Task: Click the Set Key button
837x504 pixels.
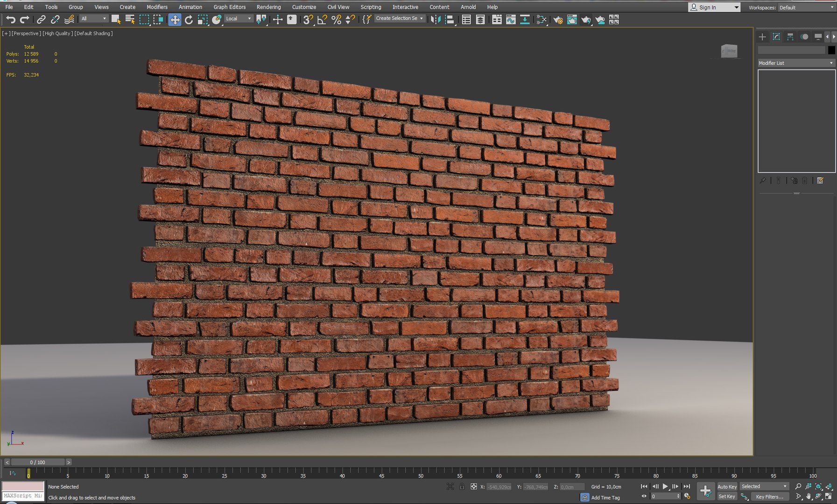Action: click(727, 497)
